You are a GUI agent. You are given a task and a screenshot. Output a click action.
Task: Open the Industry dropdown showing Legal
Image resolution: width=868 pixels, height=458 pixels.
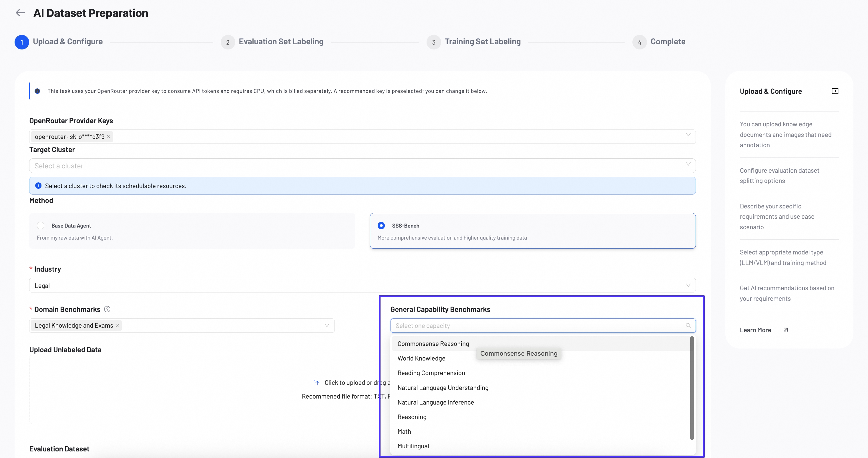click(362, 285)
